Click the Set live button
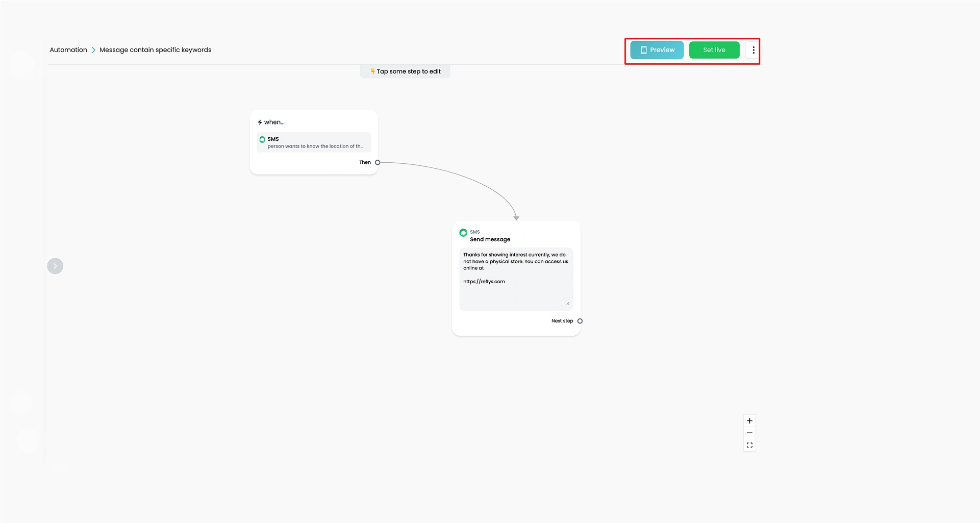Image resolution: width=980 pixels, height=523 pixels. [x=714, y=50]
